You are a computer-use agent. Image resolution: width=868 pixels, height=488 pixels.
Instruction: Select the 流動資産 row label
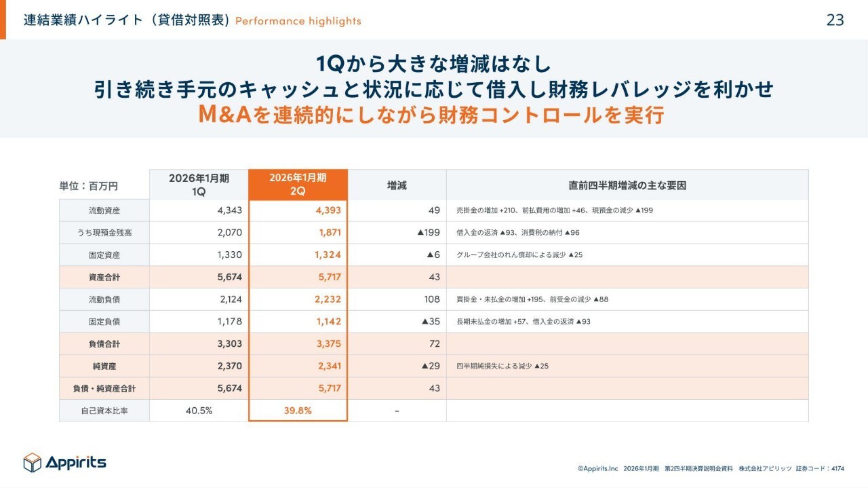tap(104, 210)
